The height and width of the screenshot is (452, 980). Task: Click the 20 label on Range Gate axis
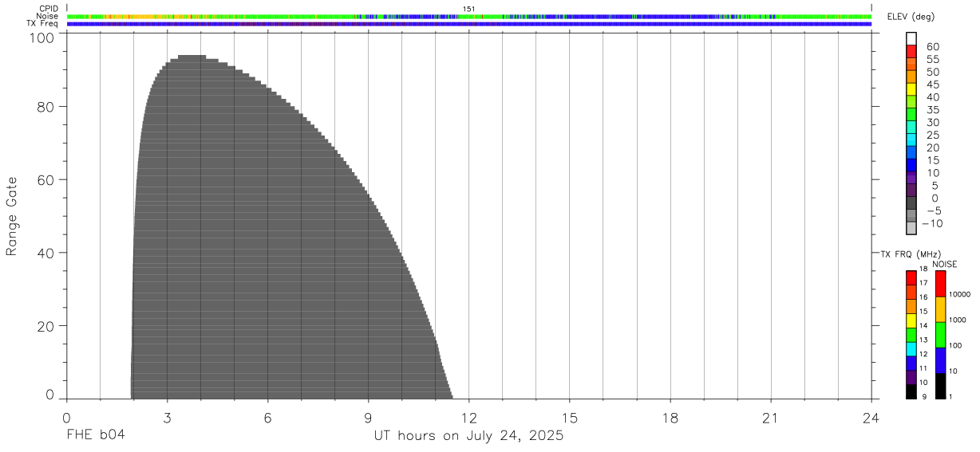(47, 326)
